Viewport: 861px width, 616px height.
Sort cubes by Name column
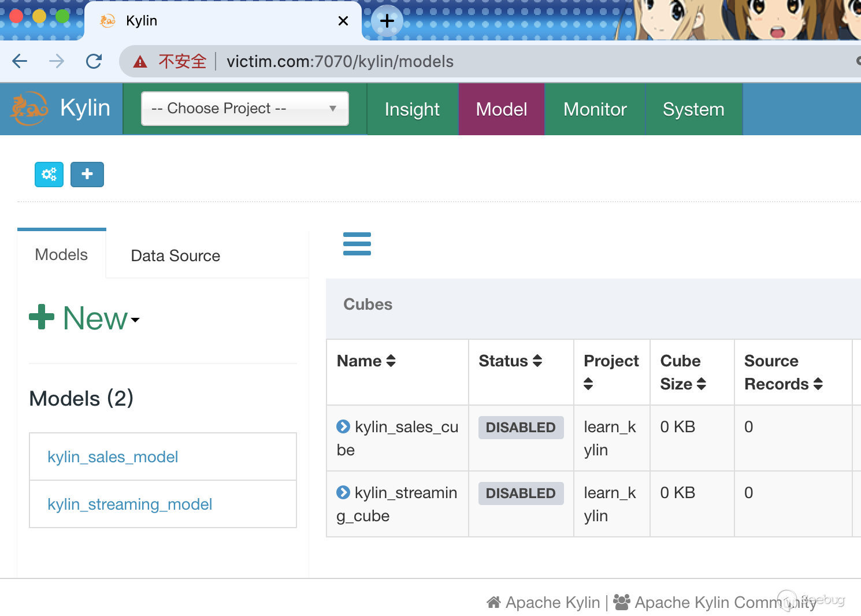[x=366, y=361]
